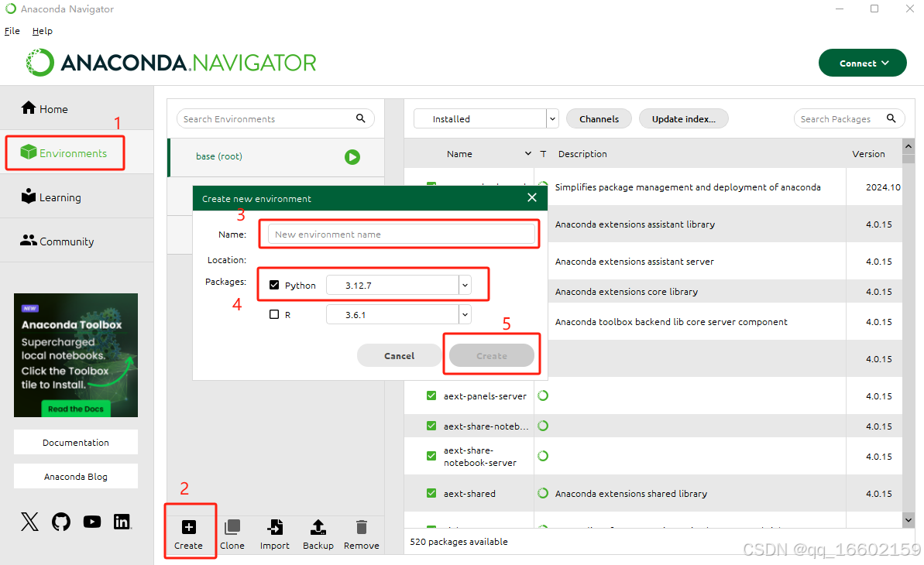Click the Anaconda Toolbox promo banner
The width and height of the screenshot is (924, 565).
click(76, 355)
